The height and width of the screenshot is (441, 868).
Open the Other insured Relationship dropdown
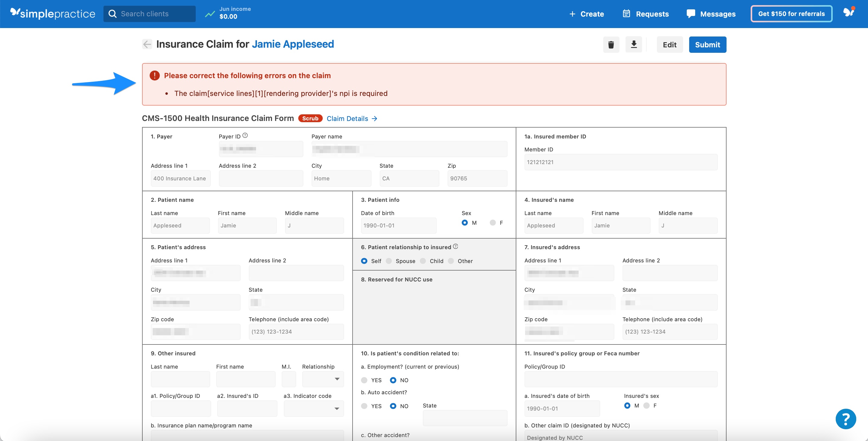(323, 379)
